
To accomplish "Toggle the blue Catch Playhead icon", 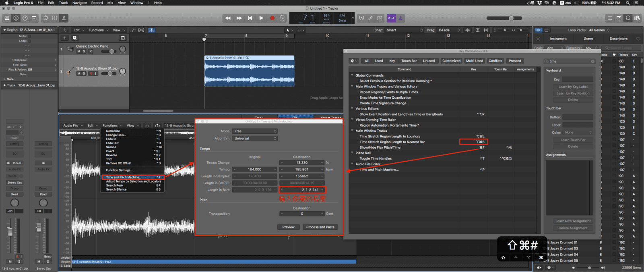I will 151,30.
